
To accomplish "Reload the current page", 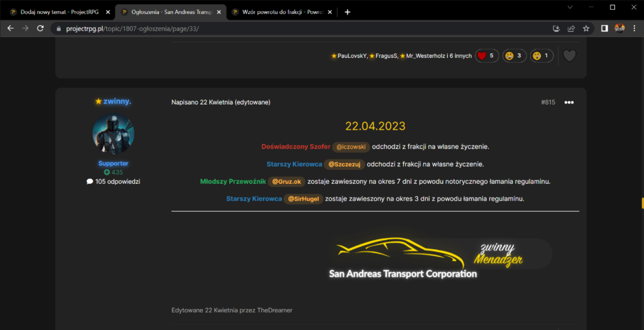I will (x=40, y=28).
